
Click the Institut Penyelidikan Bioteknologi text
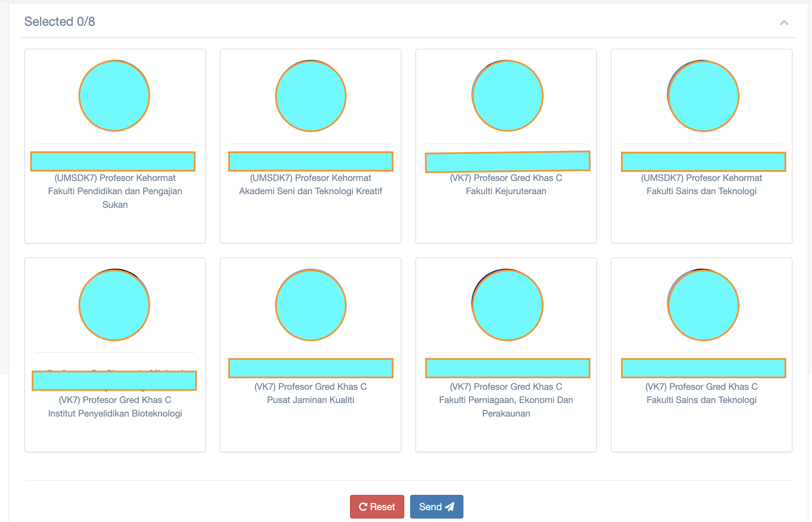point(115,413)
